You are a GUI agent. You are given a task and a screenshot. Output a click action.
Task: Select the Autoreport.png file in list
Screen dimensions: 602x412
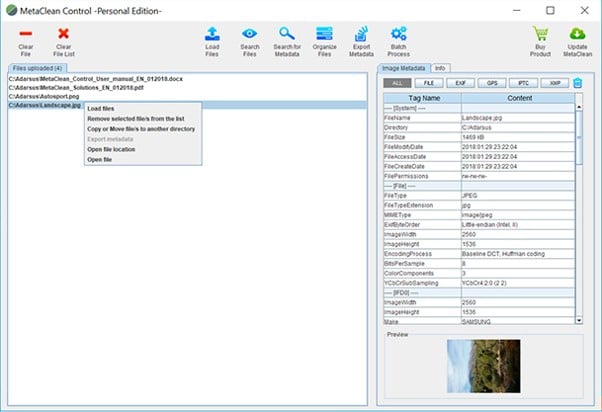coord(42,97)
